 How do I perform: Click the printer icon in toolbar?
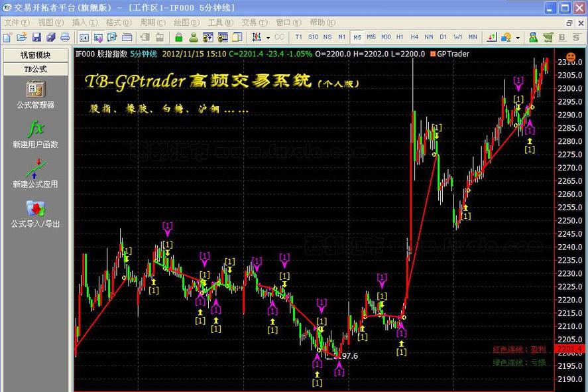[65, 37]
